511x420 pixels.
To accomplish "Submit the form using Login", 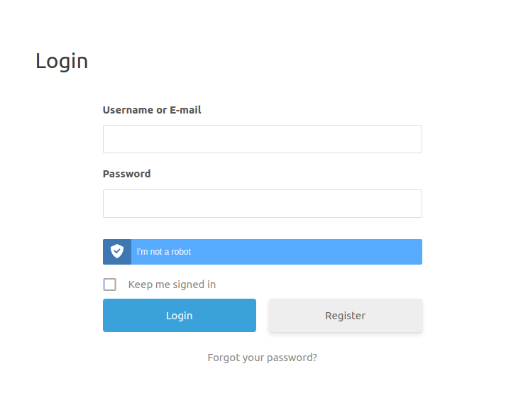I will 179,316.
